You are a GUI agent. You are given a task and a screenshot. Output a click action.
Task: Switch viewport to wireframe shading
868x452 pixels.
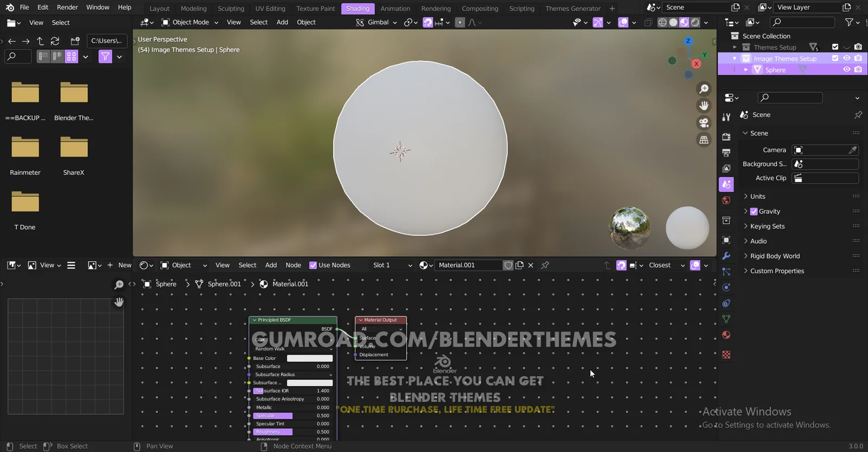(662, 22)
